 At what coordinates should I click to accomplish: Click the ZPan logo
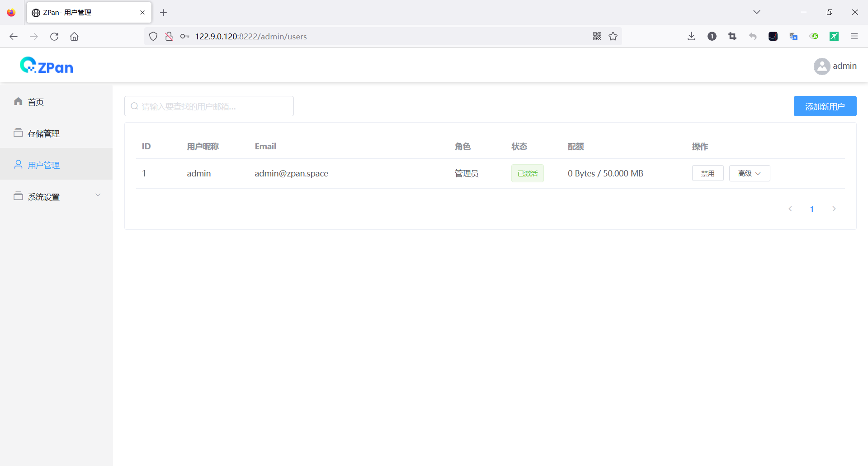click(47, 66)
